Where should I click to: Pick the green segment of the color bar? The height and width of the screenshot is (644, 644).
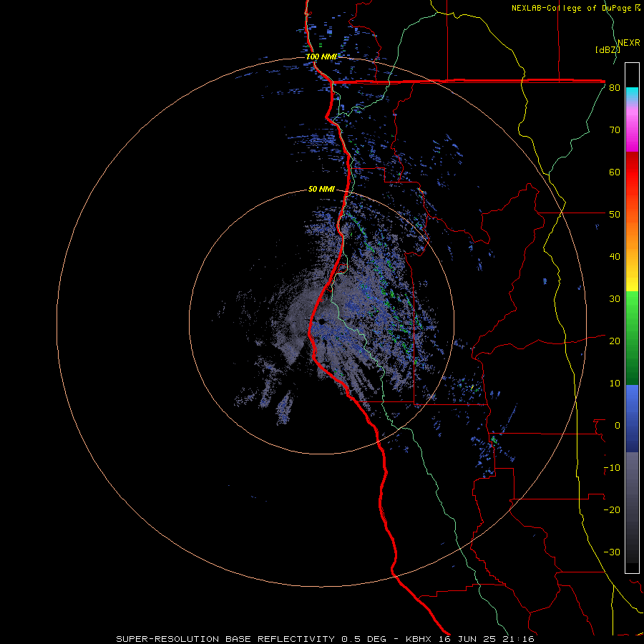tap(632, 338)
